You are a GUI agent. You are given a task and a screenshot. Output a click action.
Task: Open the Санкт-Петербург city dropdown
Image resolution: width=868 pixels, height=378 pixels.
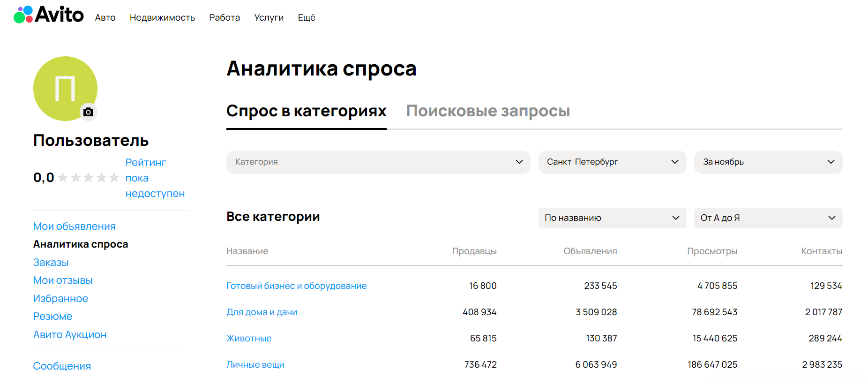tap(612, 162)
